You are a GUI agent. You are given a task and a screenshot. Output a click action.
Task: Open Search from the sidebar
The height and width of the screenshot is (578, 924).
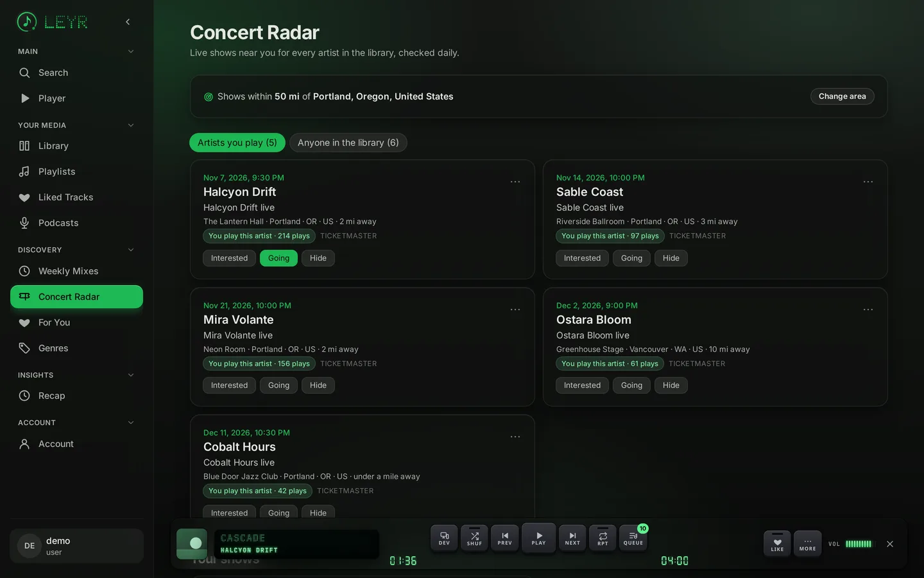coord(76,73)
